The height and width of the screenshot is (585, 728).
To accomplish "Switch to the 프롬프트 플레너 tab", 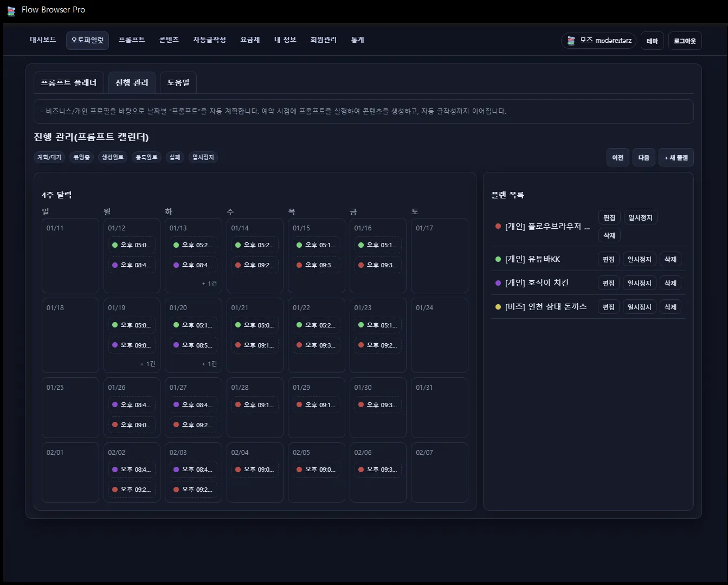I will [x=69, y=82].
